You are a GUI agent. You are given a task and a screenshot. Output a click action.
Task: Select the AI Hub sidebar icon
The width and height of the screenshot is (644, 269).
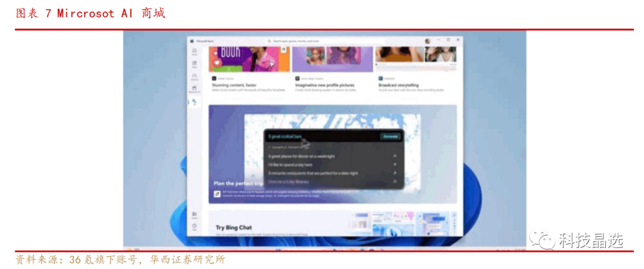coord(194,102)
